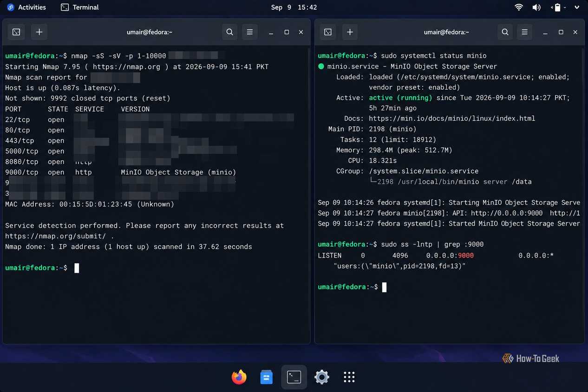588x392 pixels.
Task: Click the "active (running)" status text
Action: pyautogui.click(x=401, y=98)
